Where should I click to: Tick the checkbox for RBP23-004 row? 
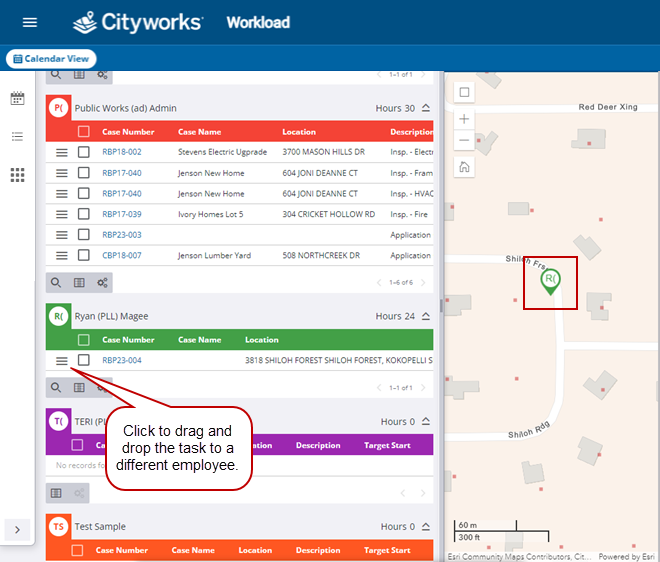[x=84, y=361]
